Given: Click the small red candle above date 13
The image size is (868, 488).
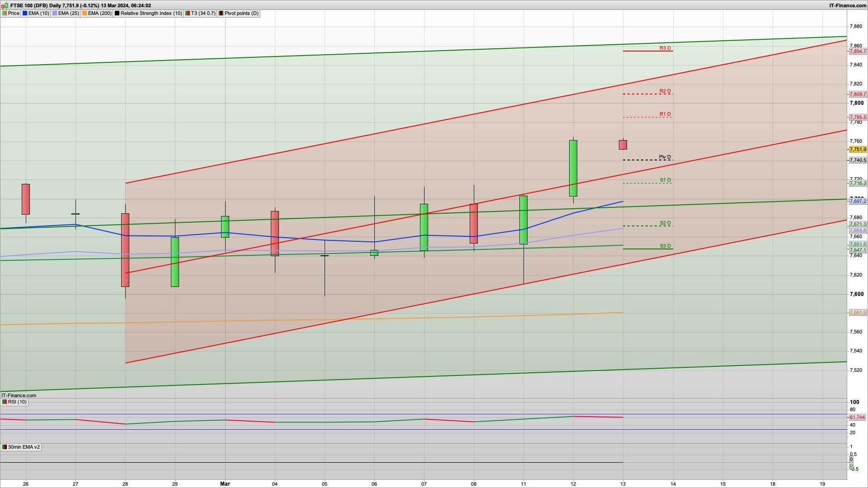Looking at the screenshot, I should [623, 145].
